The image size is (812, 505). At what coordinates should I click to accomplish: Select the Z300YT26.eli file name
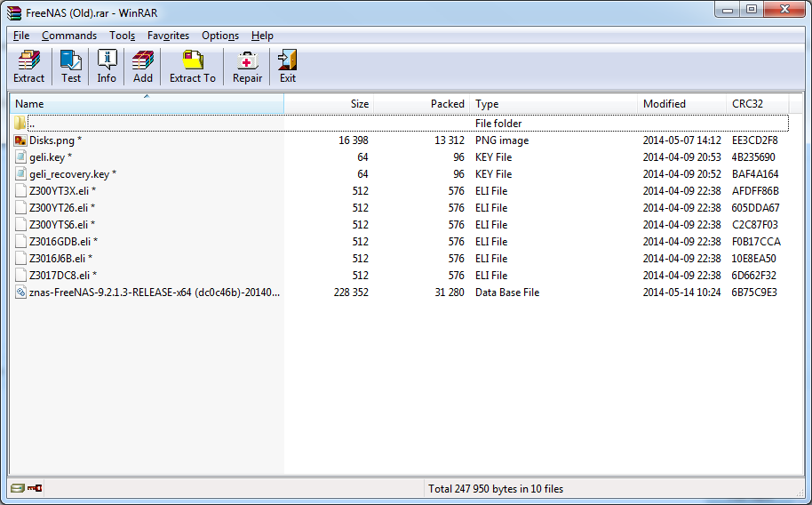pos(62,208)
